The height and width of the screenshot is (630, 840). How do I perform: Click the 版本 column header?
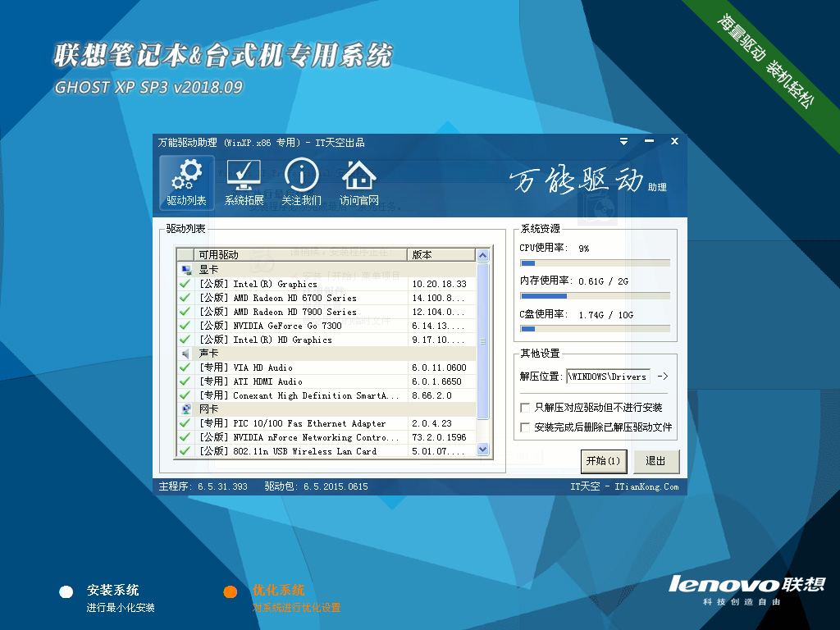point(441,255)
